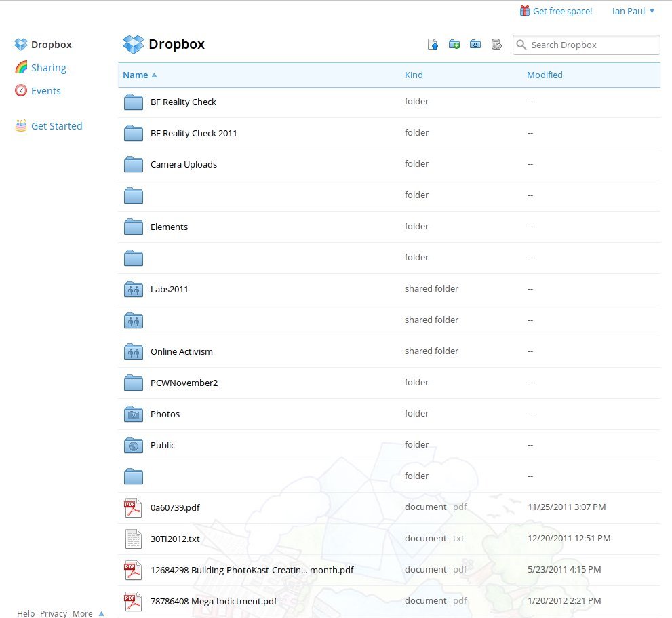
Task: Toggle the Name column sort arrow
Action: pyautogui.click(x=155, y=75)
